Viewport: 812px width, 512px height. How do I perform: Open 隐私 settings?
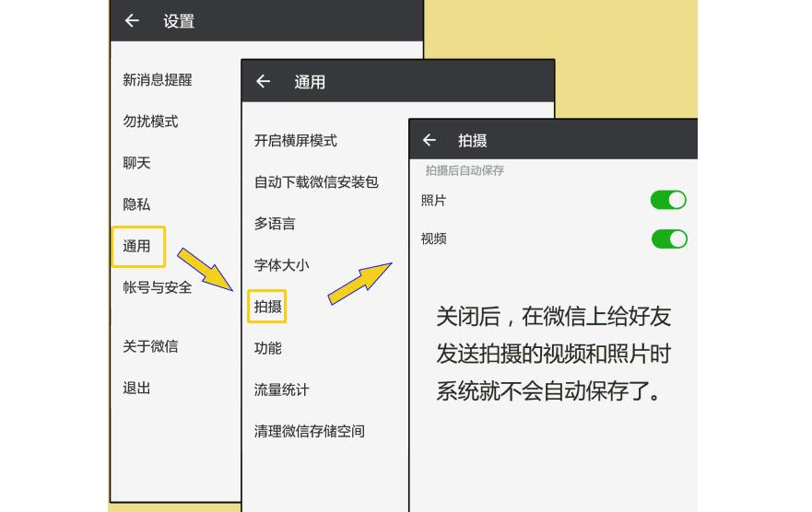(136, 204)
